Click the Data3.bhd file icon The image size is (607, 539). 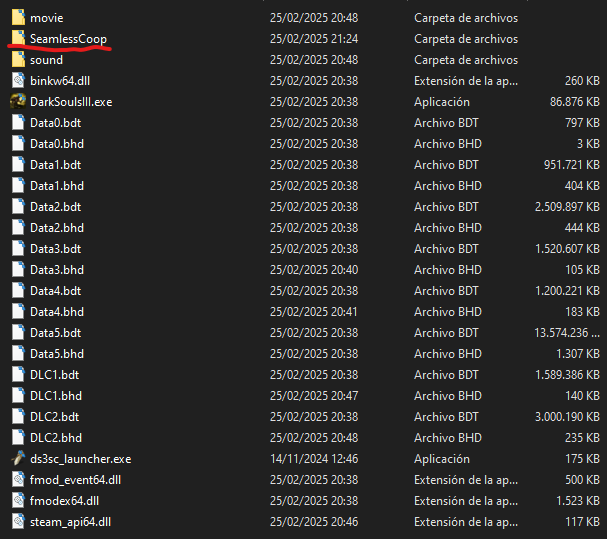18,270
